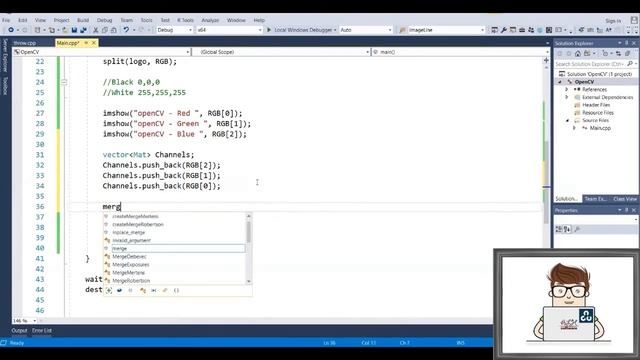This screenshot has width=640, height=360.
Task: Click the Home icon in Solution Explorer
Action: point(578,54)
